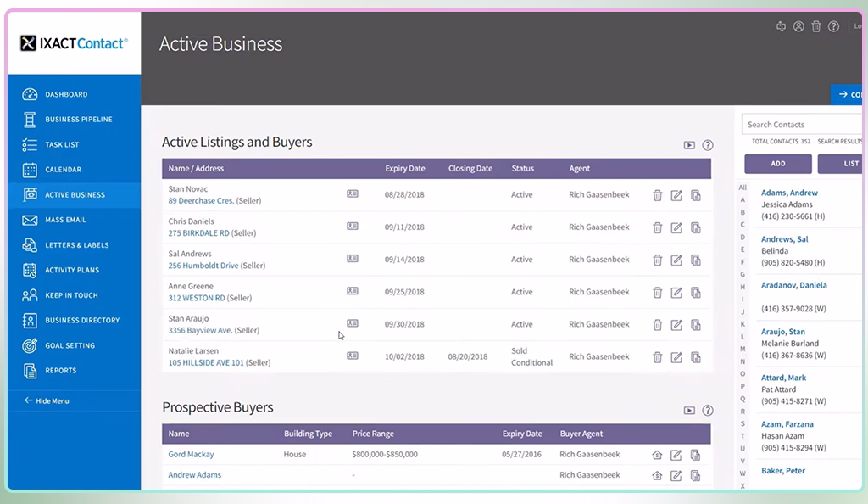Play the Active Listings tutorial video icon

690,145
